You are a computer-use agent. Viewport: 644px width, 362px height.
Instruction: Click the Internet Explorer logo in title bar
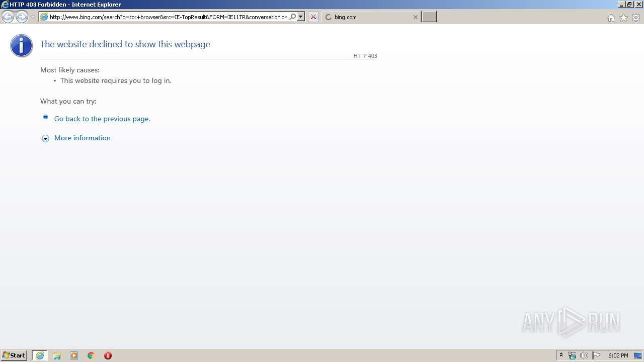pos(5,5)
